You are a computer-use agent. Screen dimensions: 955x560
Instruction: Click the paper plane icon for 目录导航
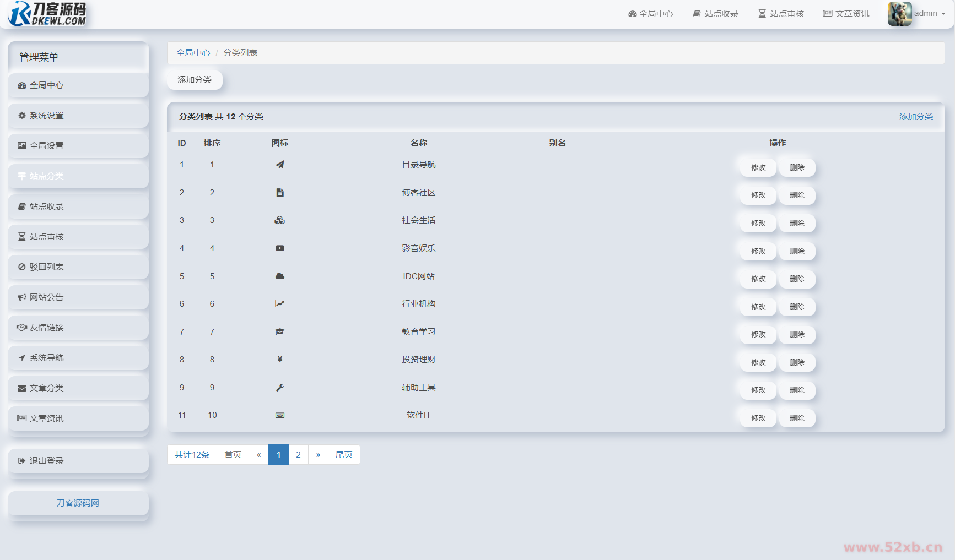click(x=280, y=165)
